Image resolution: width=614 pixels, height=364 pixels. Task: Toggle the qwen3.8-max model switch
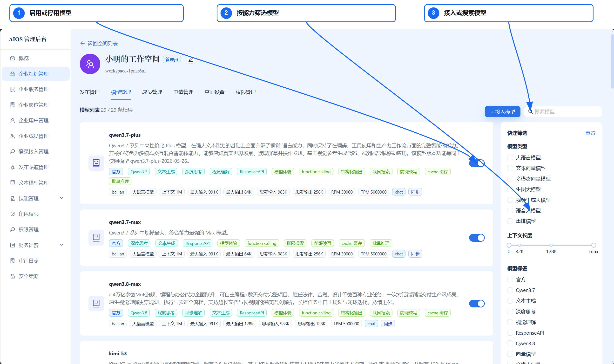pyautogui.click(x=477, y=304)
